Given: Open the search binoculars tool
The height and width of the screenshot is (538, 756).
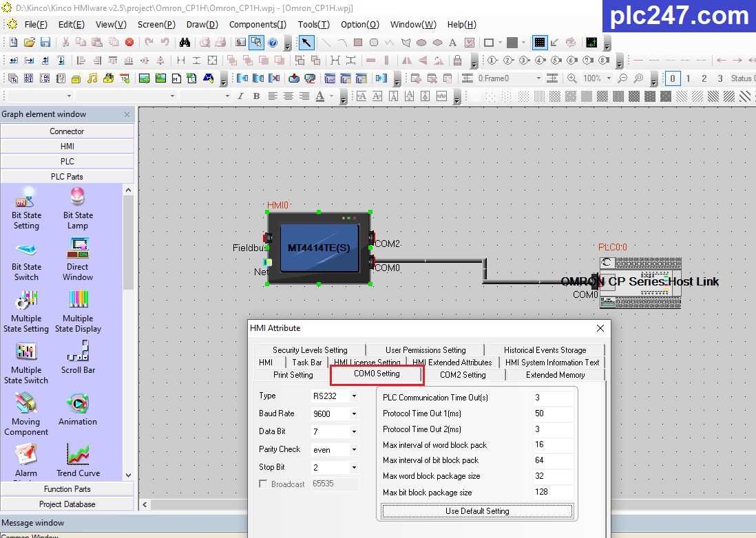Looking at the screenshot, I should tap(184, 42).
